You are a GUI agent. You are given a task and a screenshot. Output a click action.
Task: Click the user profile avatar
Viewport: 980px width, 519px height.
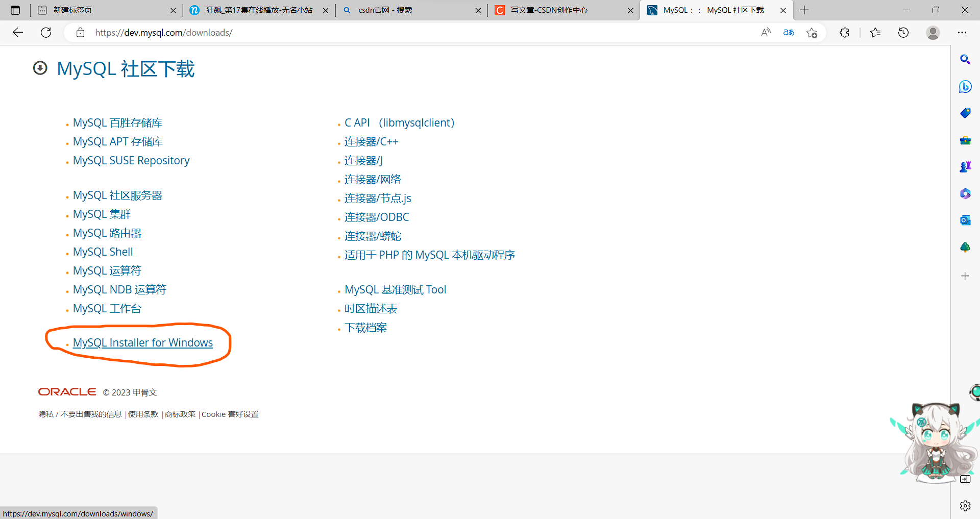point(933,33)
